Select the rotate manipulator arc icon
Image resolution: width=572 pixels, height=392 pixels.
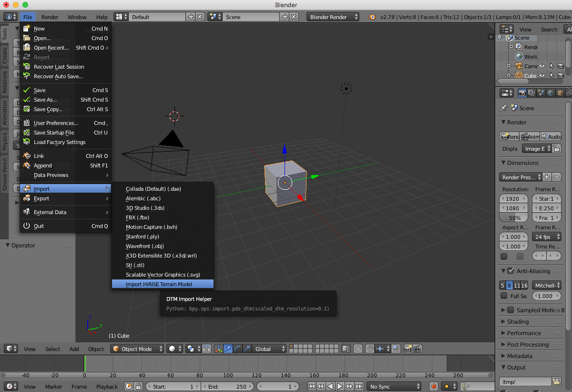point(237,349)
